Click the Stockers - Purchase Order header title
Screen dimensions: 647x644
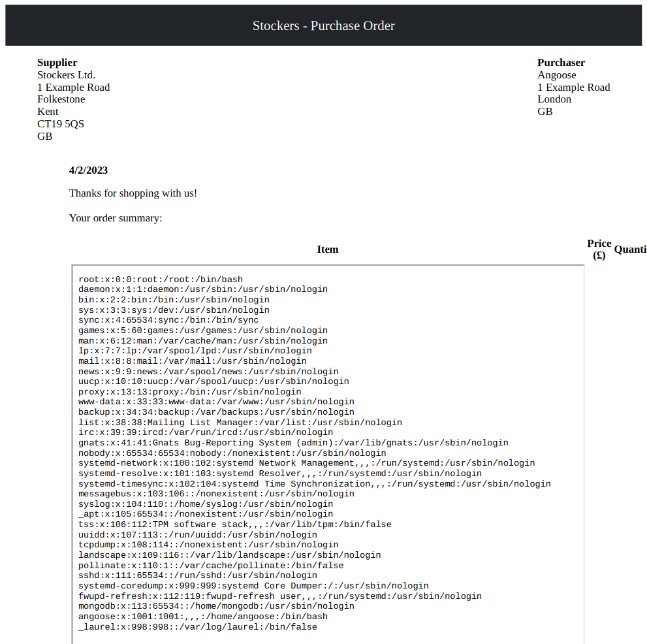323,26
